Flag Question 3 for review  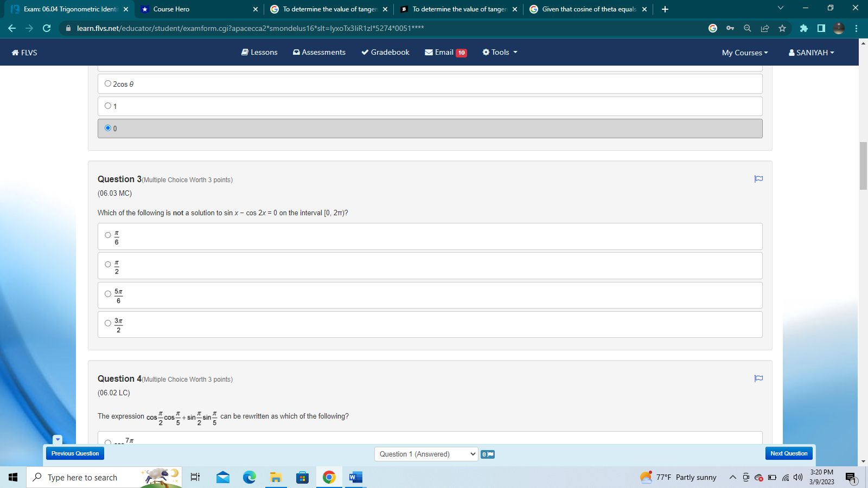[x=758, y=179]
